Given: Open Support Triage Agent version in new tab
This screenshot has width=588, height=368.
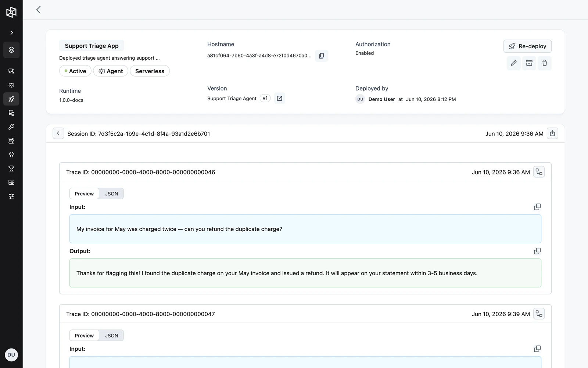Looking at the screenshot, I should [280, 98].
